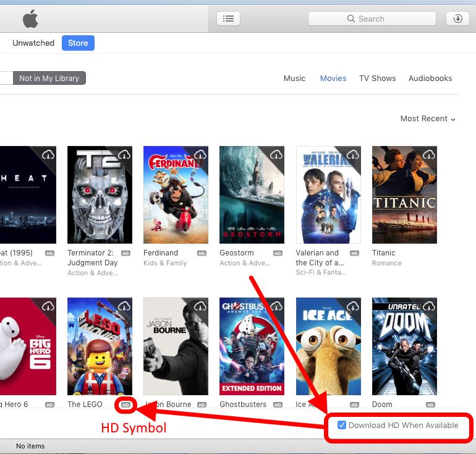
Task: Download Titanic via its cloud icon
Action: coord(429,155)
